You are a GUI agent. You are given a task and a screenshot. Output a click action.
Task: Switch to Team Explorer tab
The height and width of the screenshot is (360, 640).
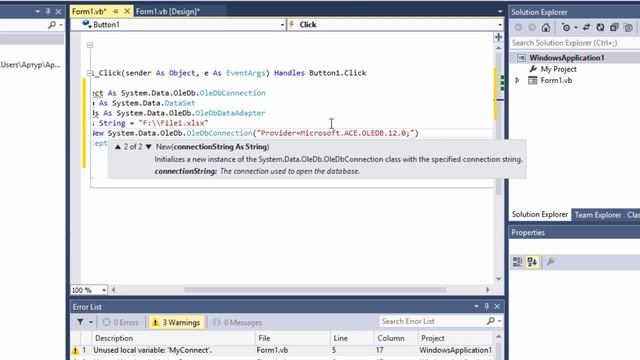pyautogui.click(x=598, y=215)
